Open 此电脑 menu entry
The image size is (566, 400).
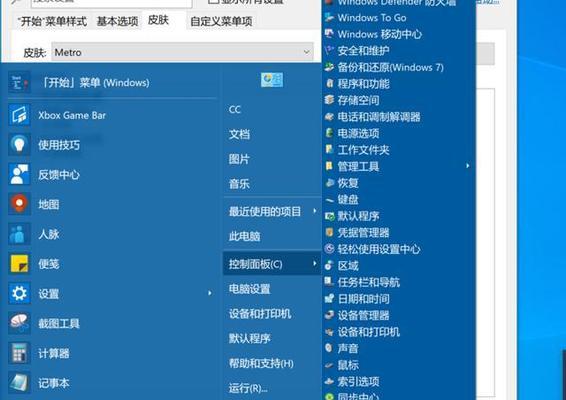click(244, 236)
